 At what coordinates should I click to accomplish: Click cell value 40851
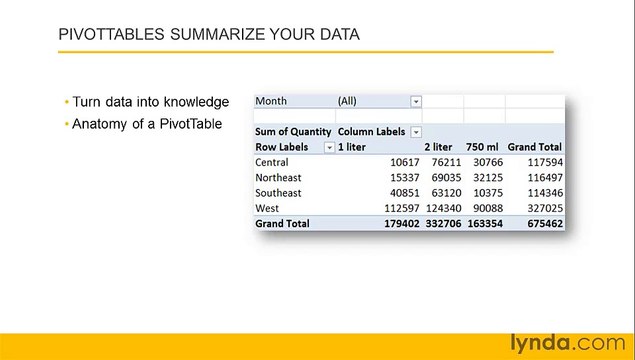coord(405,193)
